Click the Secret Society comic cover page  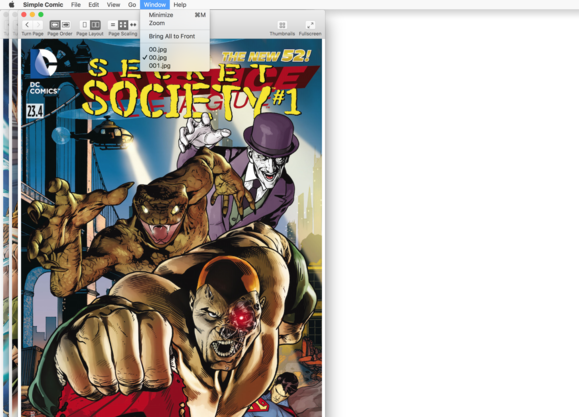pyautogui.click(x=172, y=228)
